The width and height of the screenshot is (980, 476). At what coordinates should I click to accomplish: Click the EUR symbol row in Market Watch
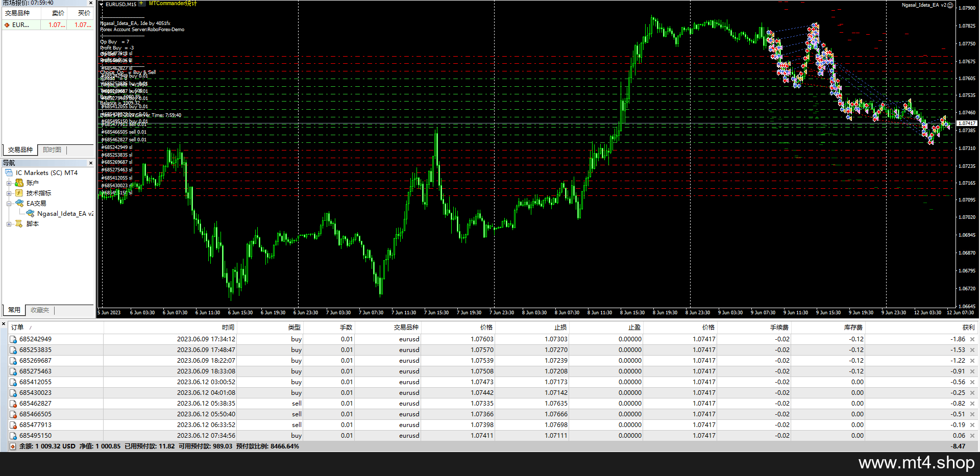click(48, 25)
